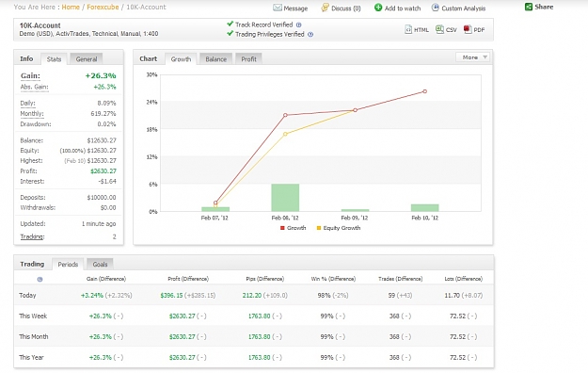Image resolution: width=588 pixels, height=373 pixels.
Task: Open the Goals tab
Action: click(x=100, y=264)
